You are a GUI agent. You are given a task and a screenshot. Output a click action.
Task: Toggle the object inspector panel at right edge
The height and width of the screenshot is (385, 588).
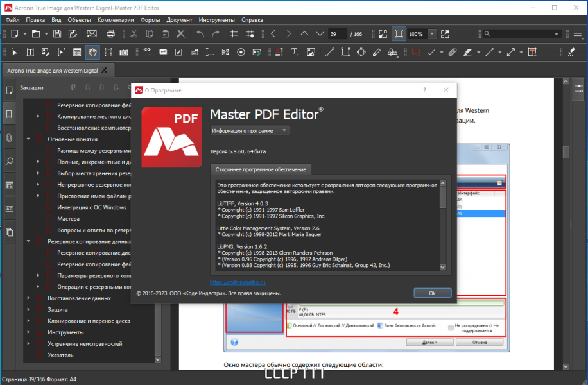click(579, 89)
